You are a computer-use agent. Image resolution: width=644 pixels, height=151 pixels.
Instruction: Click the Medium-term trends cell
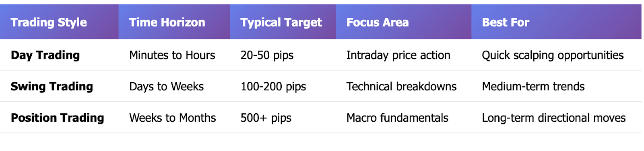coord(533,86)
